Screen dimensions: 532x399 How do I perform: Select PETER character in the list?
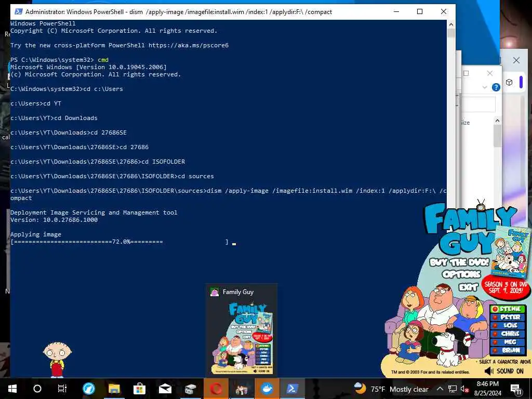pos(508,317)
